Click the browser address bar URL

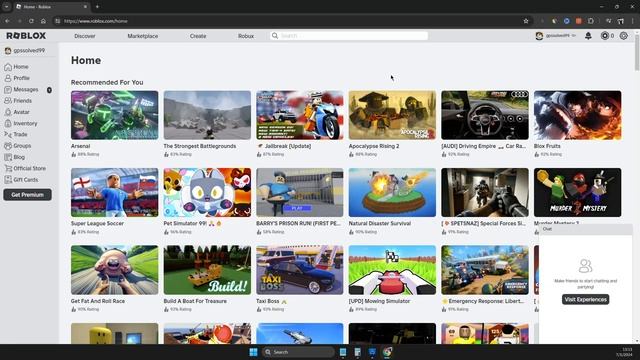(x=96, y=21)
